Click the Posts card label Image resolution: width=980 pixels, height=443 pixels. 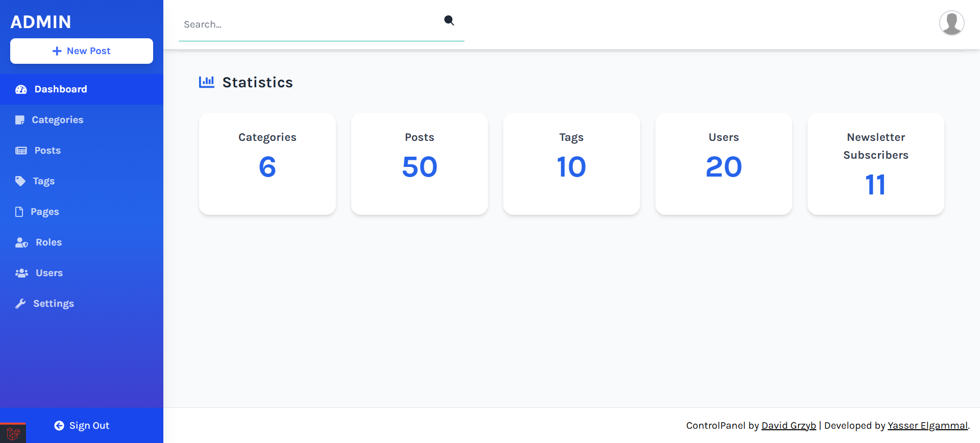[x=420, y=137]
